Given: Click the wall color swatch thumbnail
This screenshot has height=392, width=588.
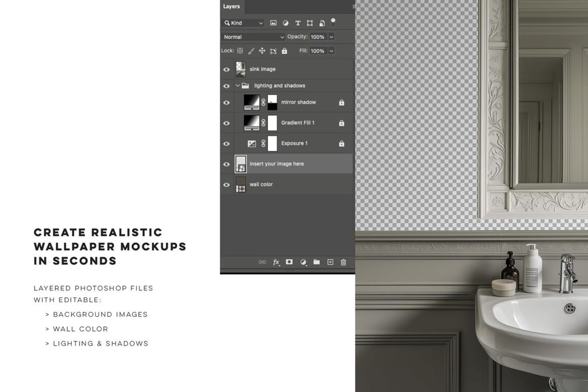Looking at the screenshot, I should [241, 184].
